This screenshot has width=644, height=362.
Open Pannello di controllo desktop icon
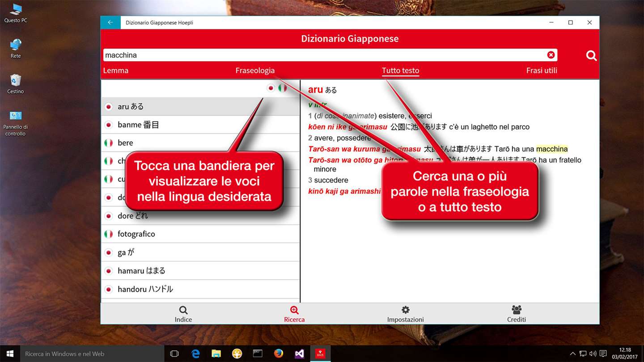click(16, 123)
